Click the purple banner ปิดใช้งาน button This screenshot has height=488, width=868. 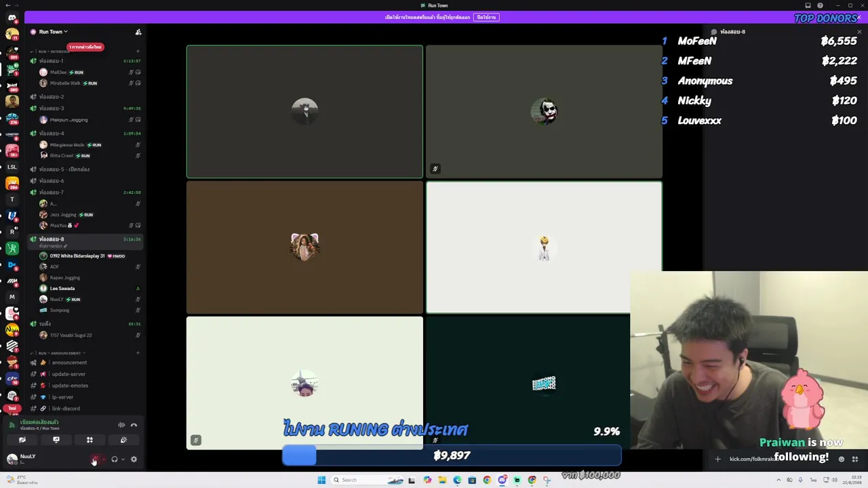click(486, 17)
